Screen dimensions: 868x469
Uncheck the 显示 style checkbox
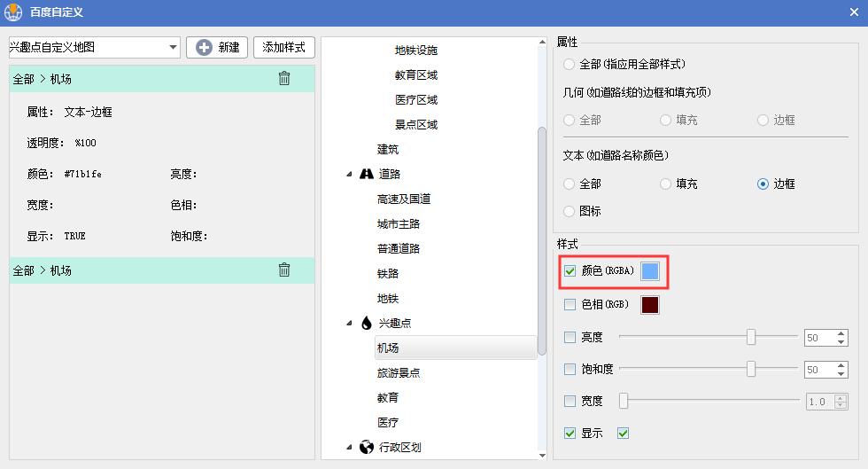[570, 433]
